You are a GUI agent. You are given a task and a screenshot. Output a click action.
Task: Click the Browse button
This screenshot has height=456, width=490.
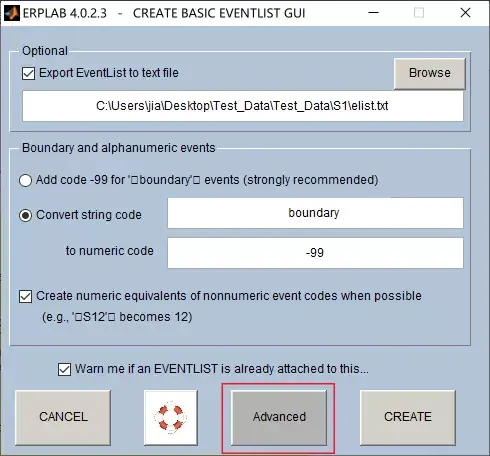pyautogui.click(x=430, y=73)
